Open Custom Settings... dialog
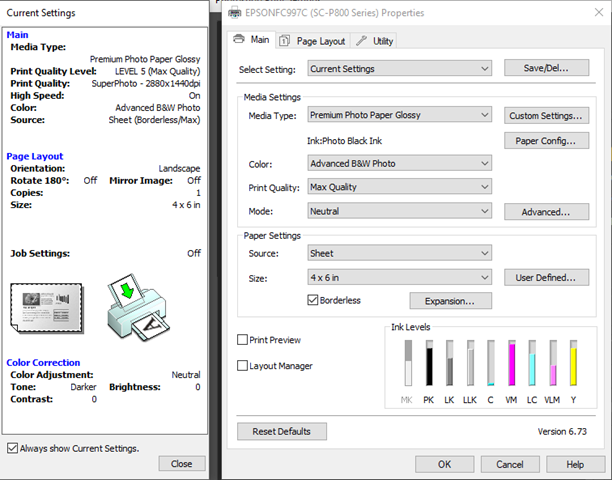The width and height of the screenshot is (612, 480). (x=546, y=116)
